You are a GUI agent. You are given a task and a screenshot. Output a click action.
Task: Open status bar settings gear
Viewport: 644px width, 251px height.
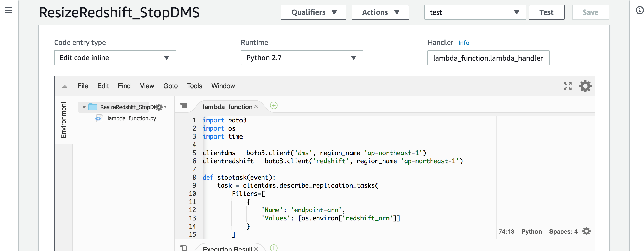586,231
